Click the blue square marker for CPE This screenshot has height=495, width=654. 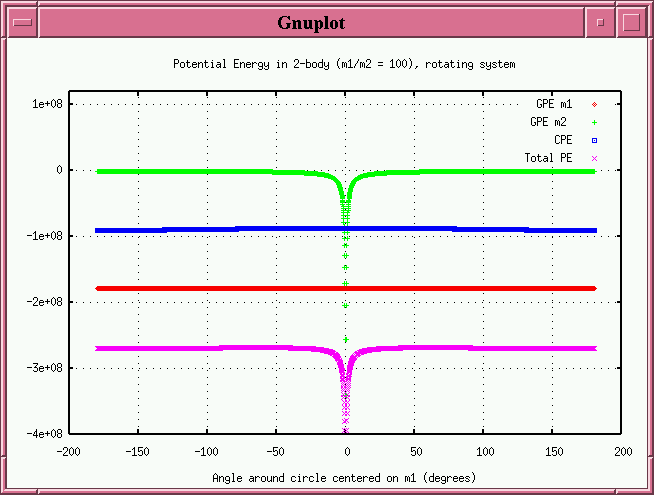(x=594, y=140)
